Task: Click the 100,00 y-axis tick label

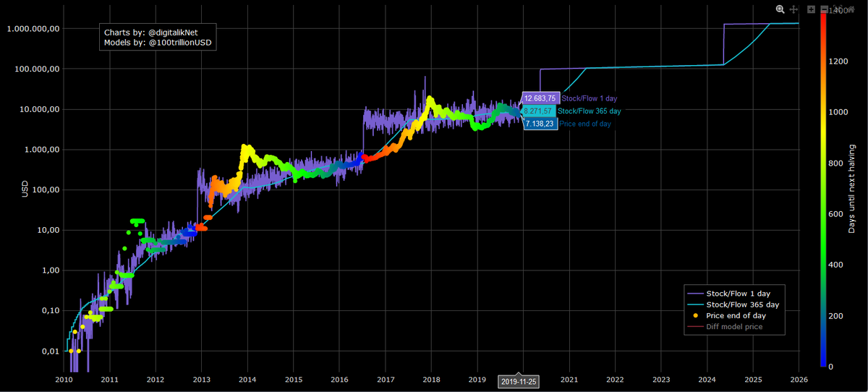Action: pos(45,189)
